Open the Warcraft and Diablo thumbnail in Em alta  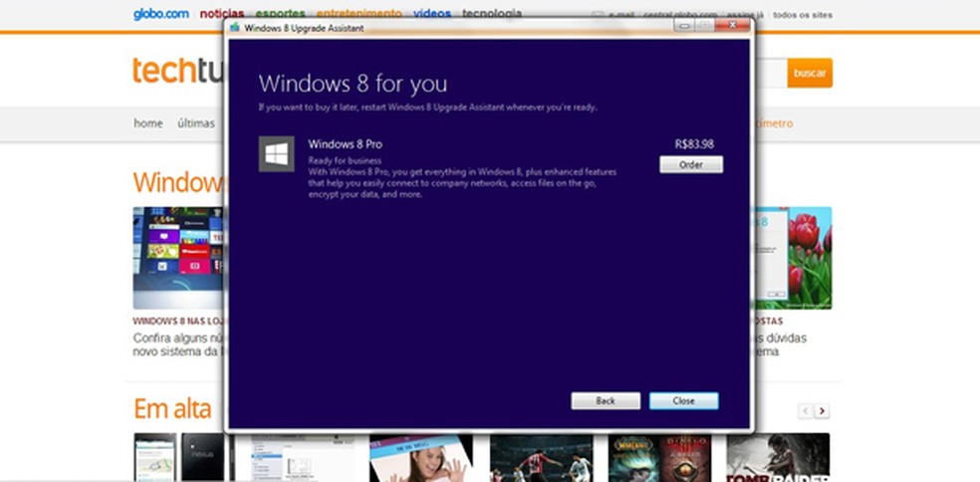click(659, 458)
